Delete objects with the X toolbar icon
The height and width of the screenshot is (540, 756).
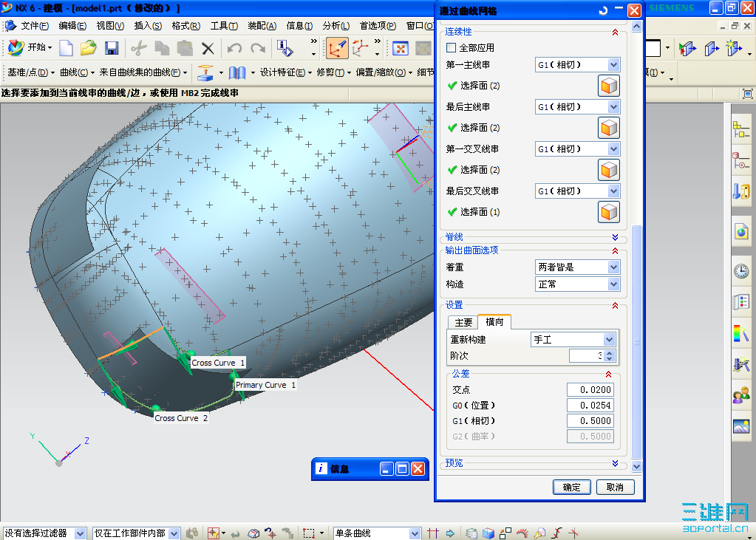(208, 47)
